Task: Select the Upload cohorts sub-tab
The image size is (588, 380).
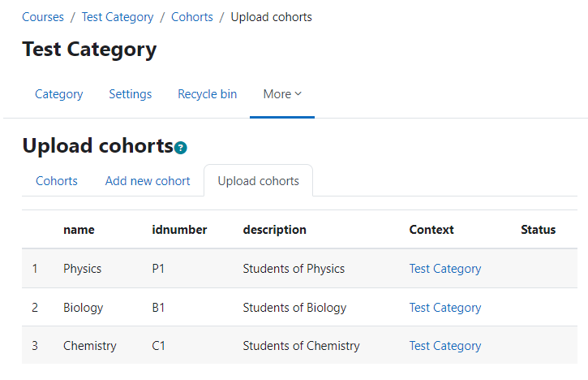Action: point(259,181)
